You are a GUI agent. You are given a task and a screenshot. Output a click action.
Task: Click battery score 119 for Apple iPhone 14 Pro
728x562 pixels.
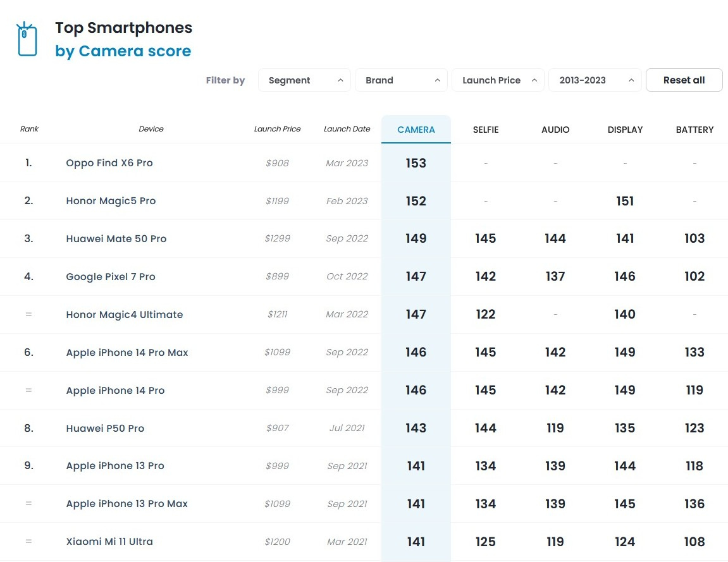(694, 390)
